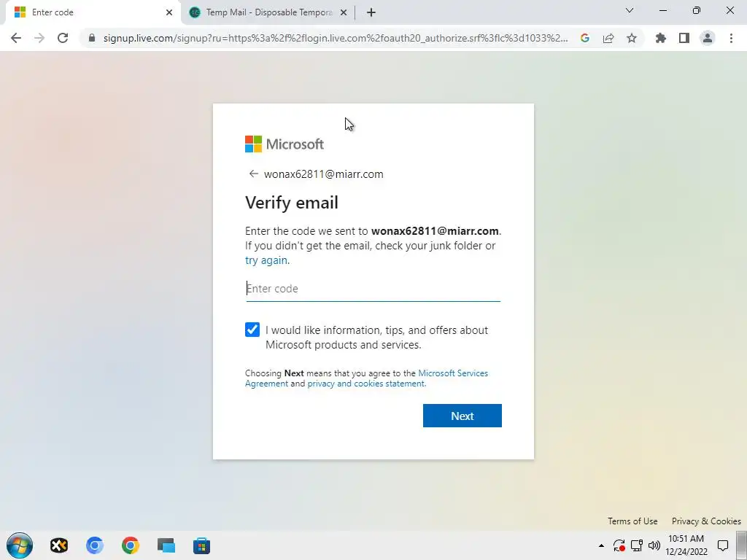Viewport: 747px width, 560px height.
Task: Go back using the browser back arrow
Action: 16,38
